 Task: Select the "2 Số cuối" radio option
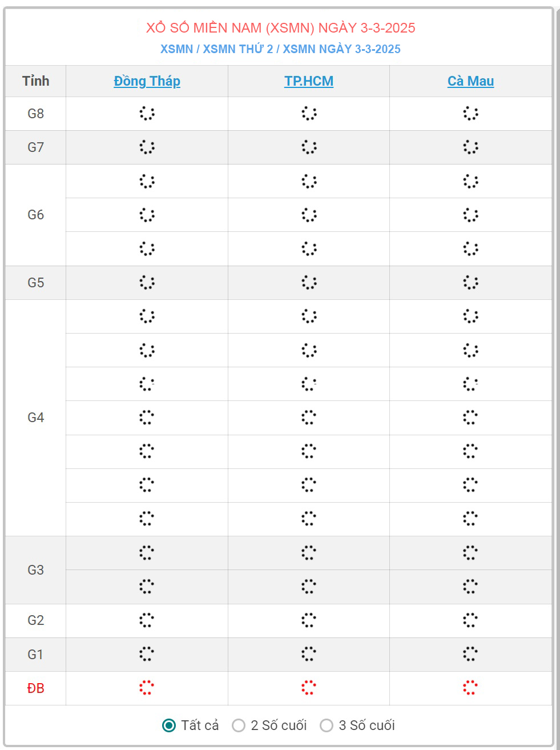pyautogui.click(x=239, y=725)
